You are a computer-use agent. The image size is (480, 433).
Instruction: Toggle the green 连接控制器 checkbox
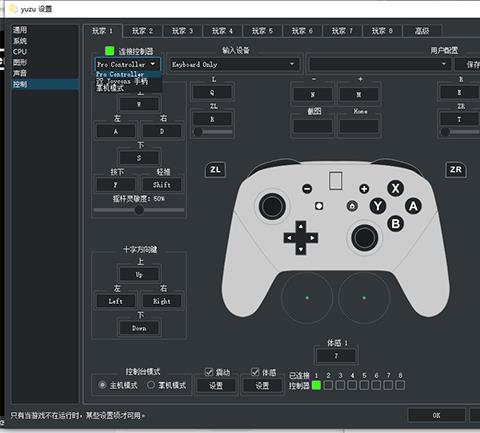(110, 51)
